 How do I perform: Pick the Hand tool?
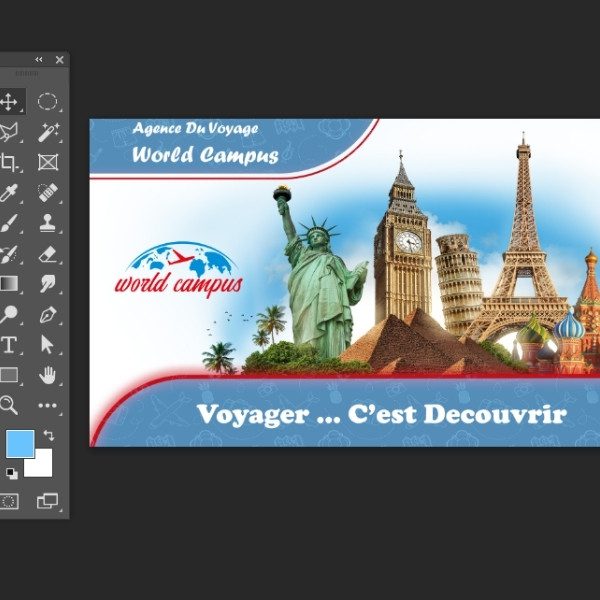(47, 375)
